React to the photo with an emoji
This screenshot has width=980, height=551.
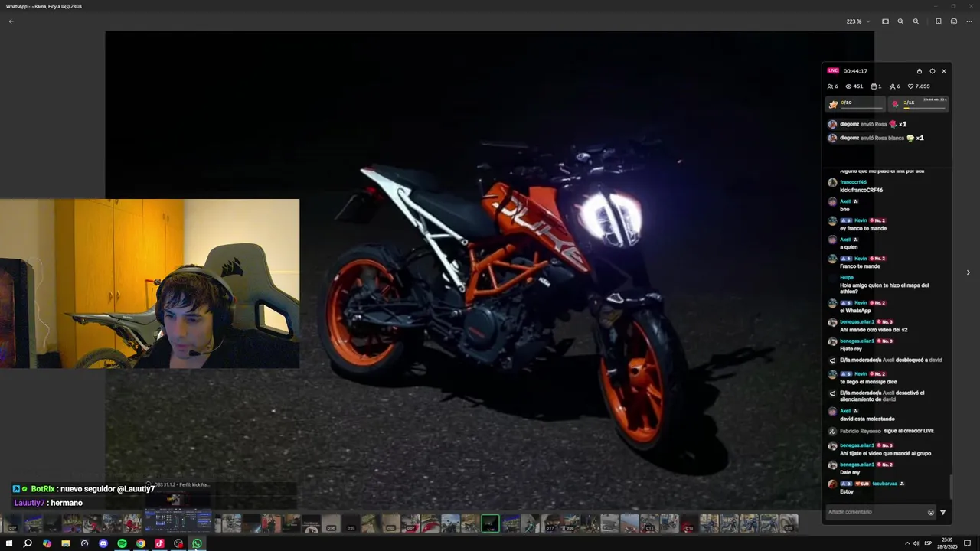954,21
